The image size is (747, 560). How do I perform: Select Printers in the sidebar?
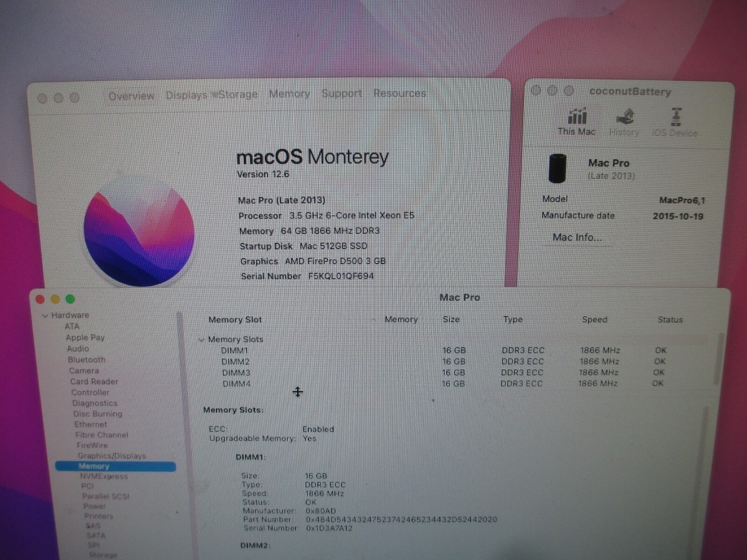[x=99, y=516]
